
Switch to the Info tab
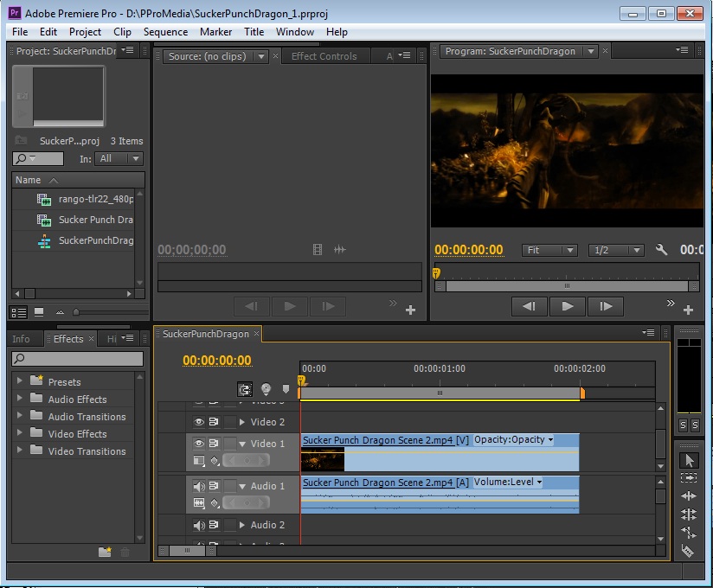(21, 339)
